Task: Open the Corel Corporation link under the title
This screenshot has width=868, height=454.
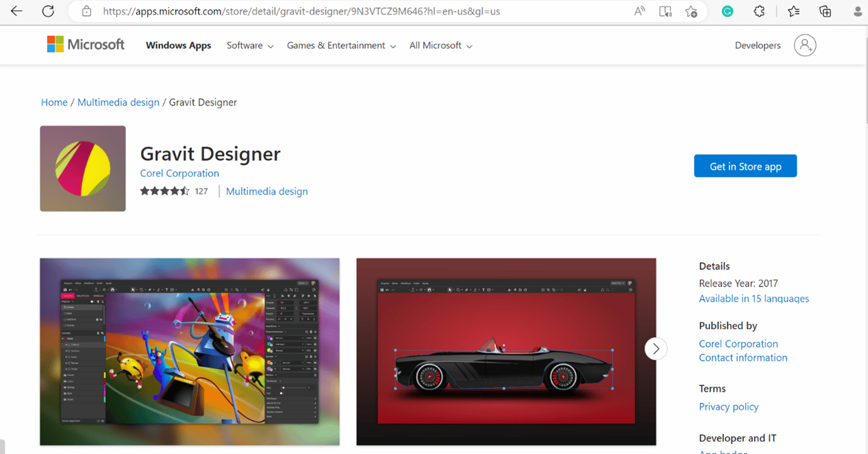Action: pos(179,173)
